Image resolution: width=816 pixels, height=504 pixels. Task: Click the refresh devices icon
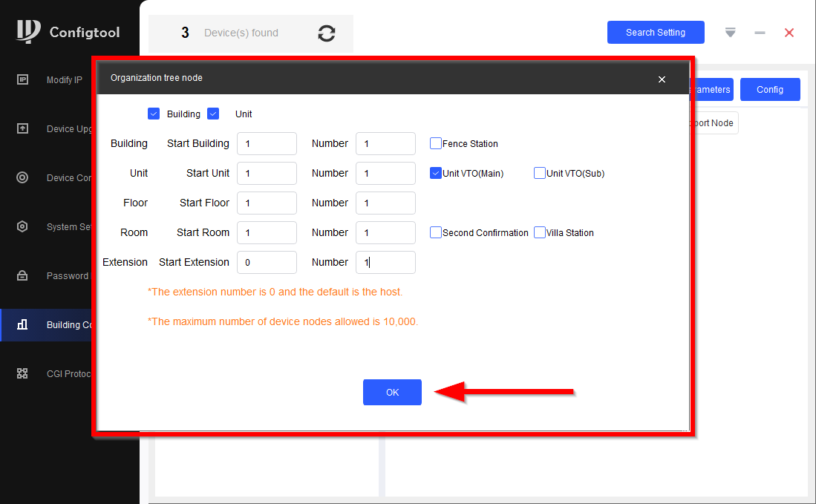pos(326,33)
